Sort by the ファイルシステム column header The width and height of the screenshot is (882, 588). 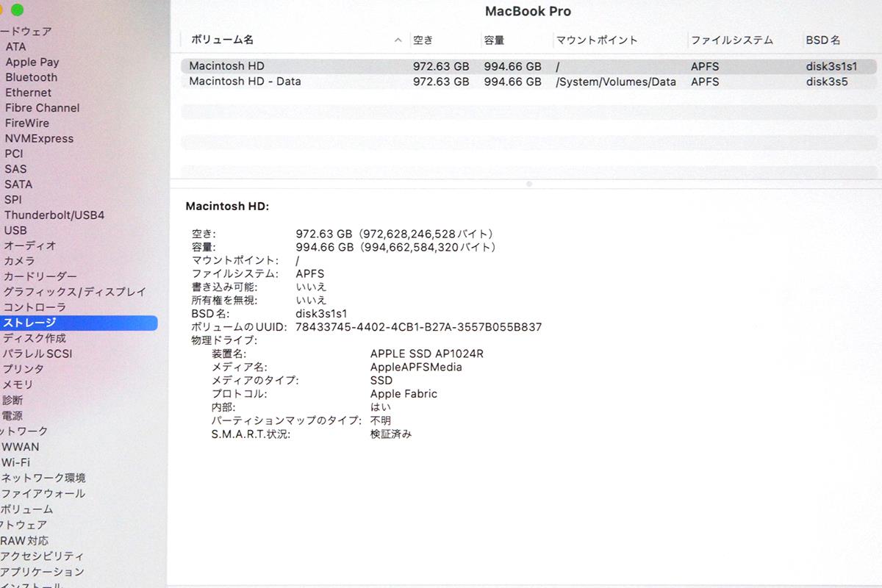pos(732,40)
